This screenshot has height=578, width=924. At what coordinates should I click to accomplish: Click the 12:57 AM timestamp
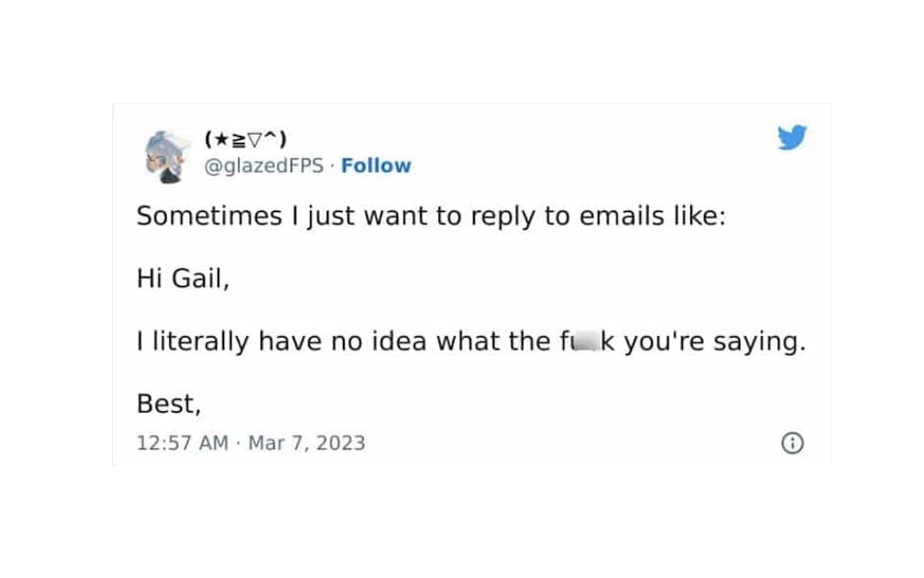(x=183, y=444)
